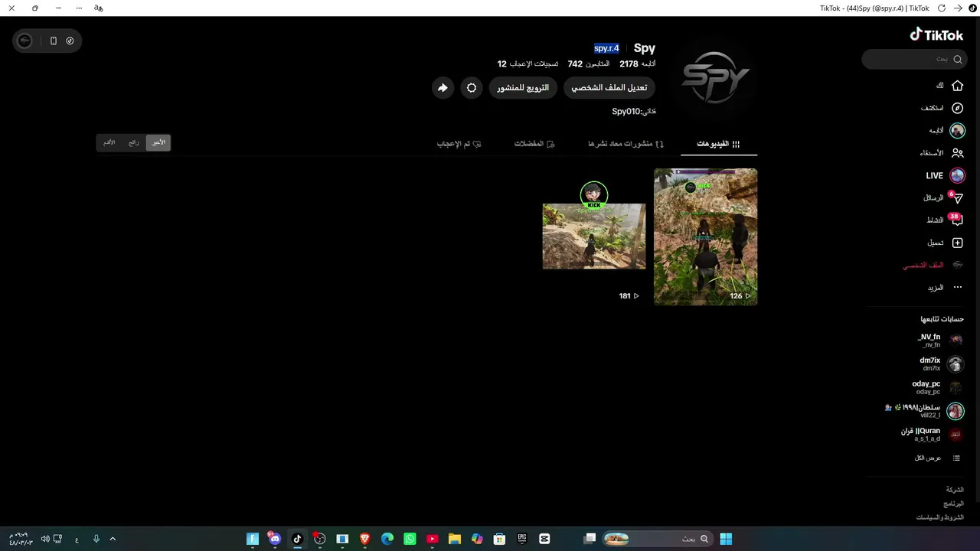The image size is (980, 551).
Task: Expand the Company (الشركة) footer section
Action: coord(955,489)
